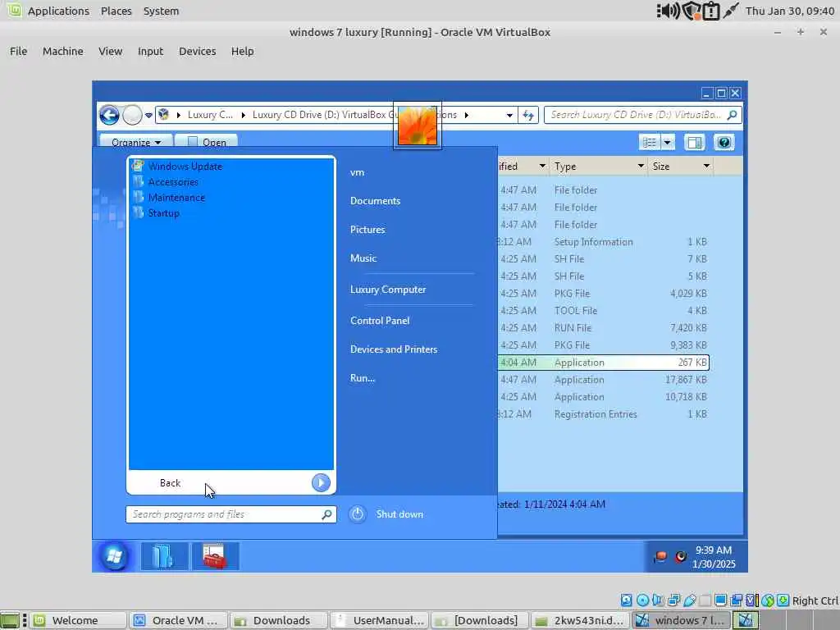Open Luxury Computer from the Start menu
Screen dimensions: 840x630
coord(388,290)
